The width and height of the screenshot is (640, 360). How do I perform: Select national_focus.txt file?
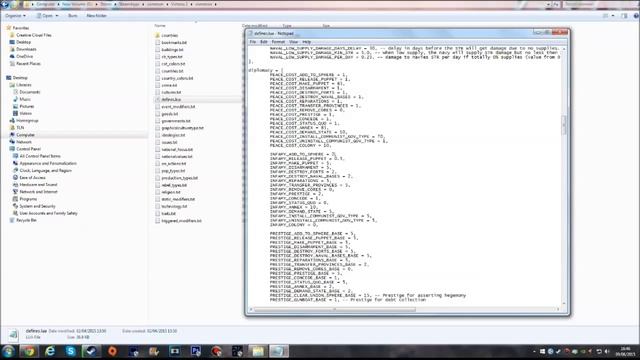pyautogui.click(x=177, y=149)
